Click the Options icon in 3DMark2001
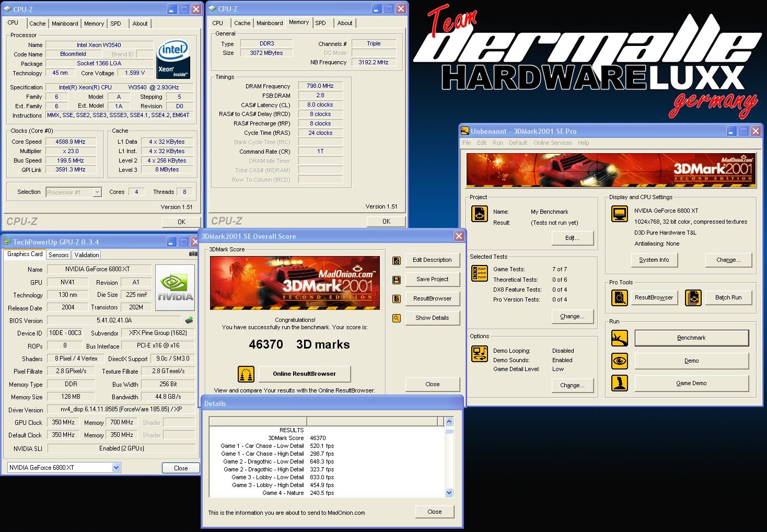Viewport: 767px width, 532px height. click(479, 354)
